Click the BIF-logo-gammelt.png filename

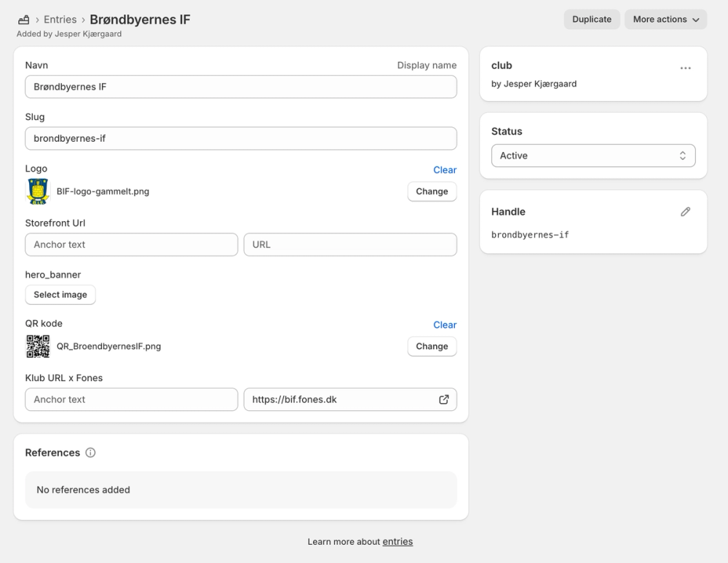click(x=103, y=191)
